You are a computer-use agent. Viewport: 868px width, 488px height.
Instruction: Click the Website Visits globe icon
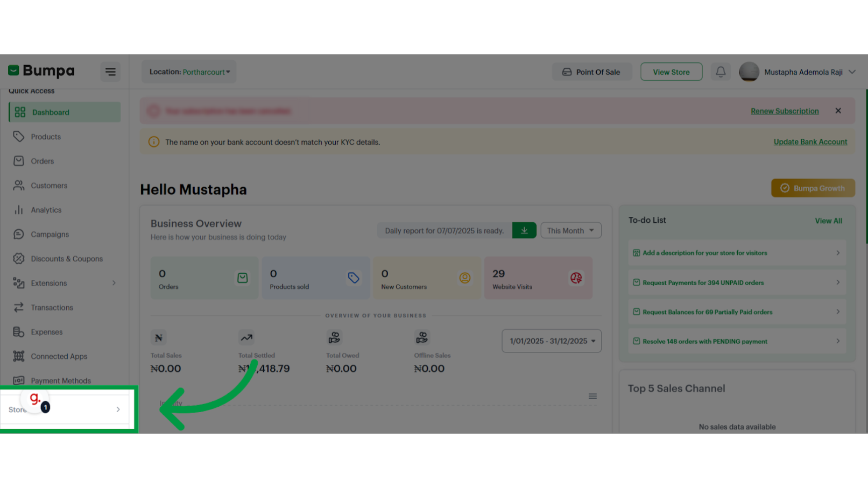pyautogui.click(x=576, y=278)
